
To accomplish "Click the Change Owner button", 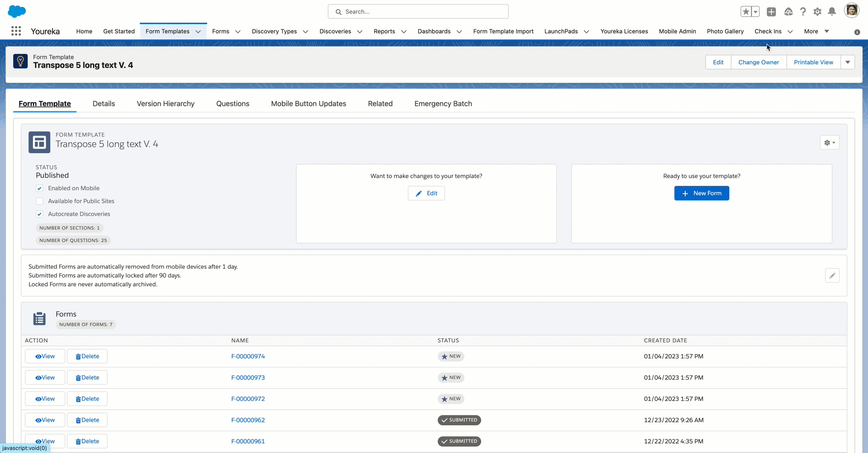I will point(759,62).
